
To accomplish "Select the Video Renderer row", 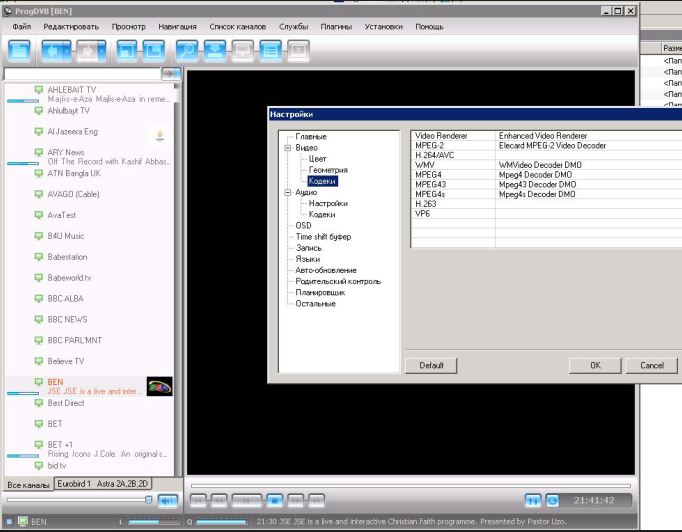I will click(x=441, y=135).
